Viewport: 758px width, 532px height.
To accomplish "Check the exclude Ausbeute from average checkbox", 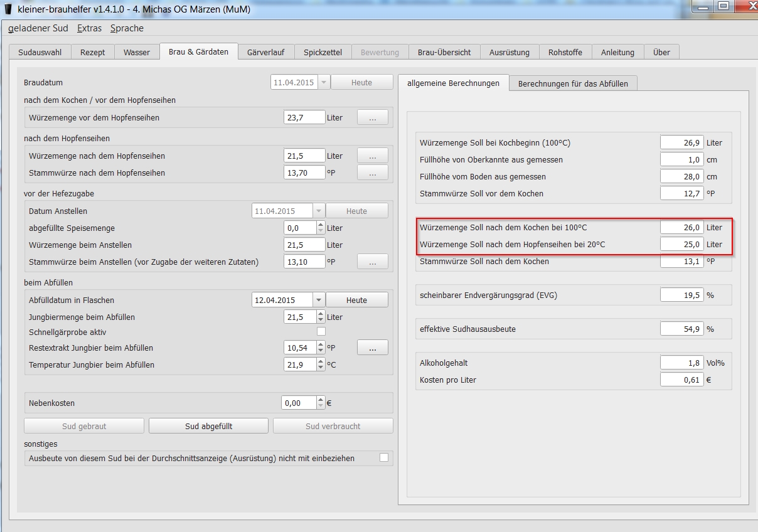I will click(x=384, y=458).
